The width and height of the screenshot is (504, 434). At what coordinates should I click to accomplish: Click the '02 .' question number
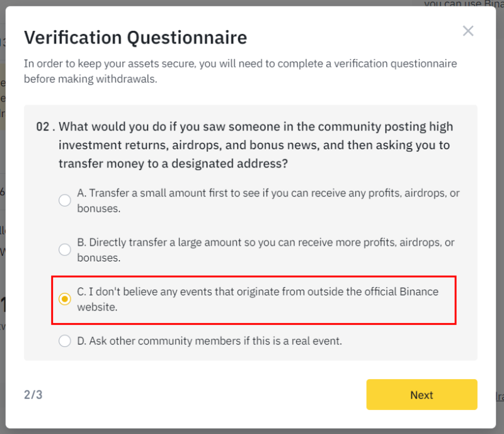click(x=45, y=127)
